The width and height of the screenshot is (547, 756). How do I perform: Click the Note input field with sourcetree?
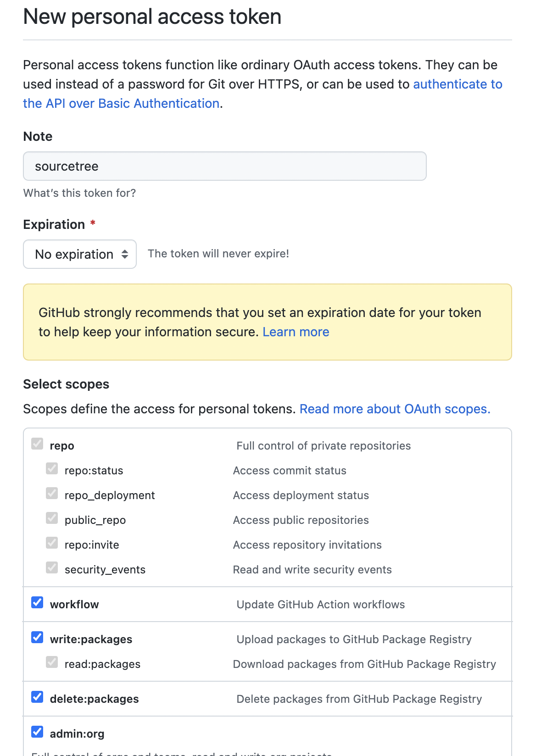[x=225, y=166]
